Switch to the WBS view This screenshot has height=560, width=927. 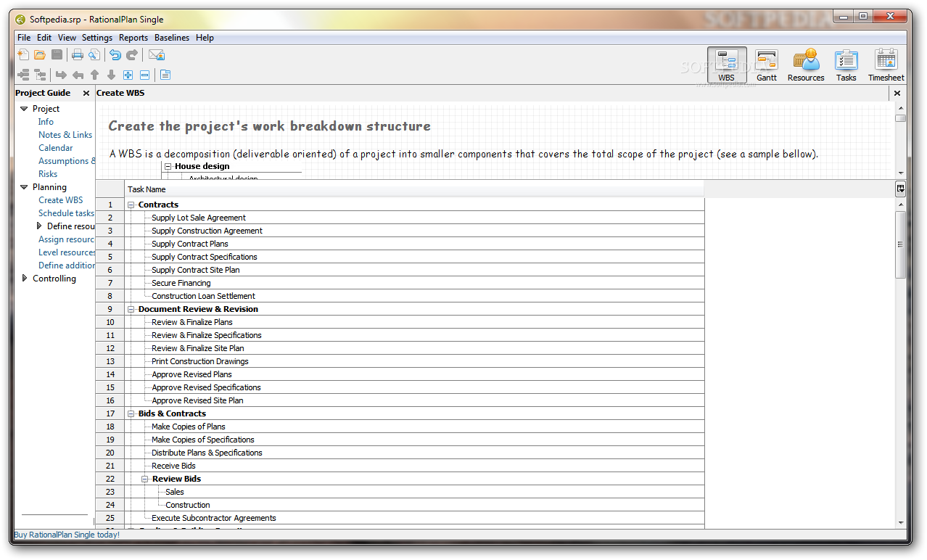tap(727, 65)
